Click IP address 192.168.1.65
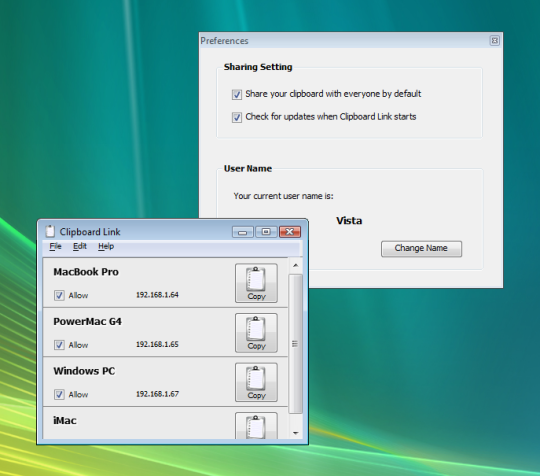The width and height of the screenshot is (540, 476). tap(157, 344)
